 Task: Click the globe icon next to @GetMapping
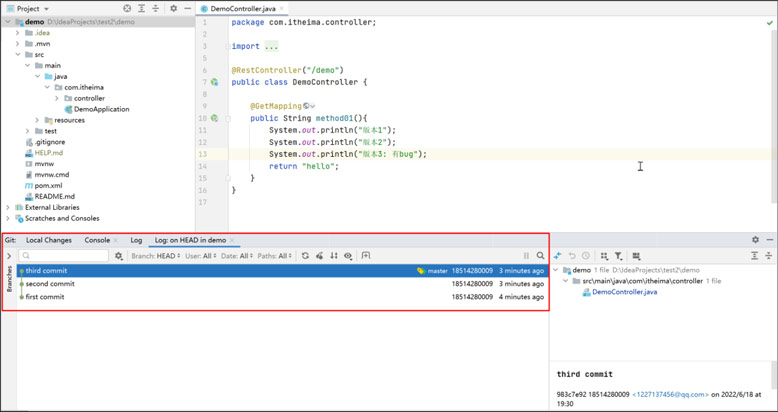tap(306, 106)
